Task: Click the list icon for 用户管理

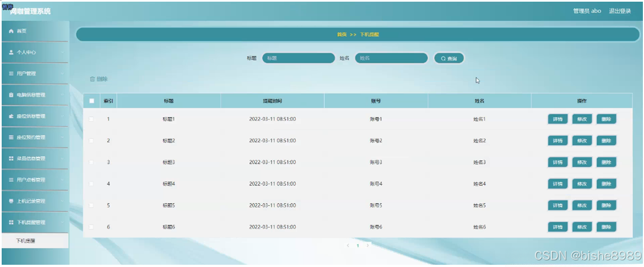Action: 11,74
